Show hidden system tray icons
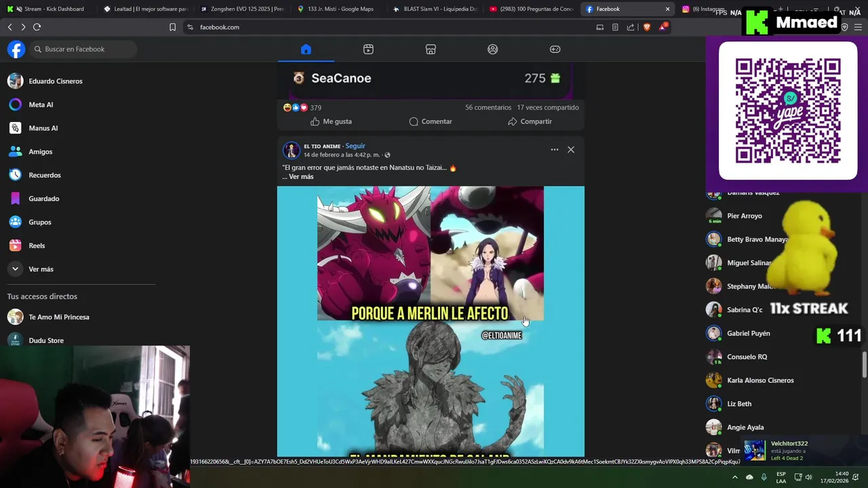This screenshot has width=868, height=488. coord(734,477)
